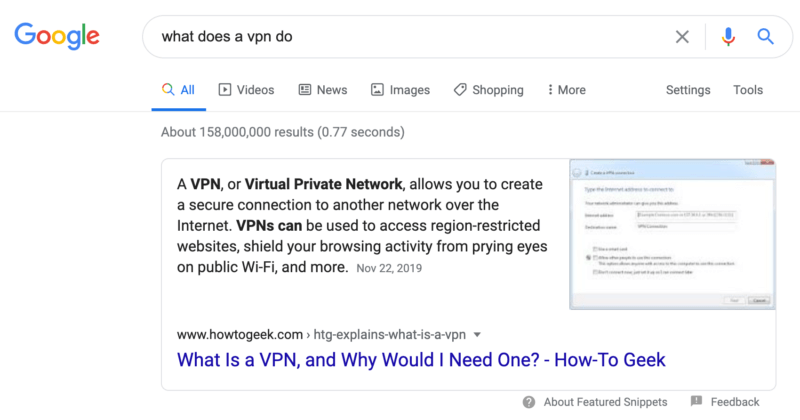Screen dimensions: 800x420
Task: Select the All results tab
Action: (179, 90)
